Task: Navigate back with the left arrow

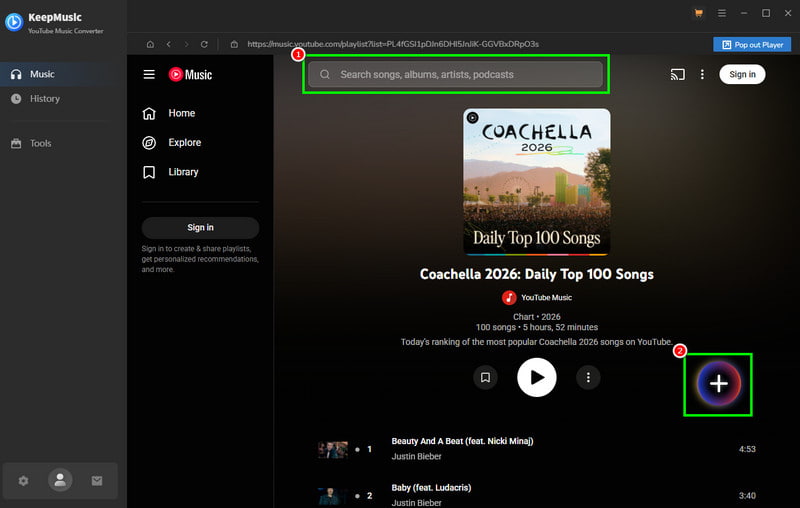Action: [168, 44]
